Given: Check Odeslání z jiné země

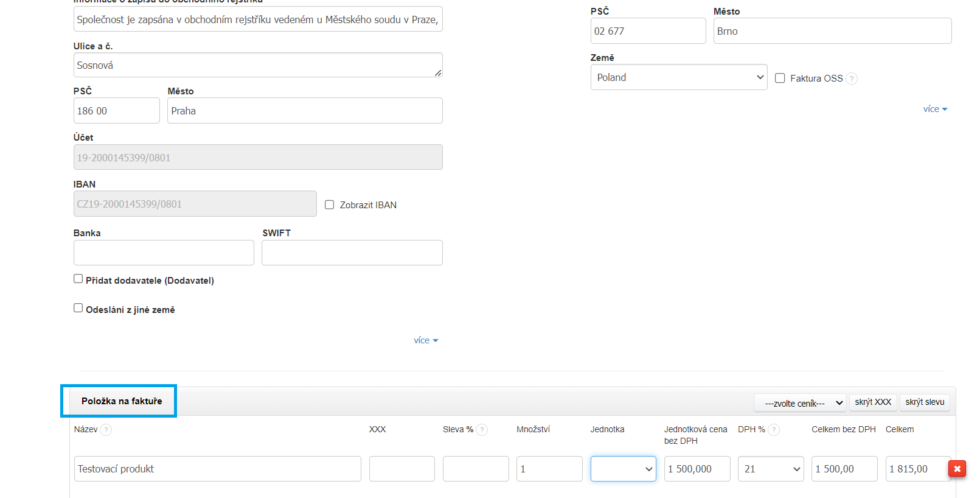Looking at the screenshot, I should tap(78, 308).
